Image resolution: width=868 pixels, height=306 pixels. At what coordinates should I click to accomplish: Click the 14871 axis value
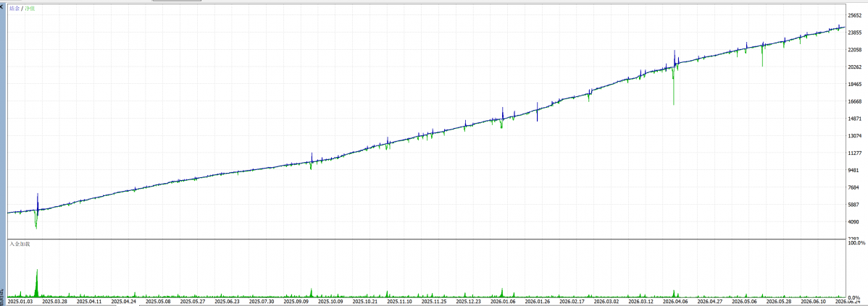(x=855, y=118)
